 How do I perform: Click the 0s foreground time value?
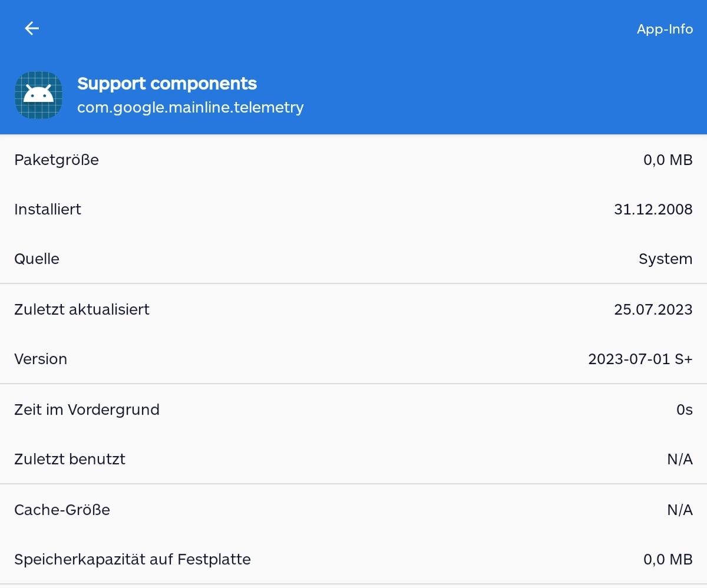[684, 409]
